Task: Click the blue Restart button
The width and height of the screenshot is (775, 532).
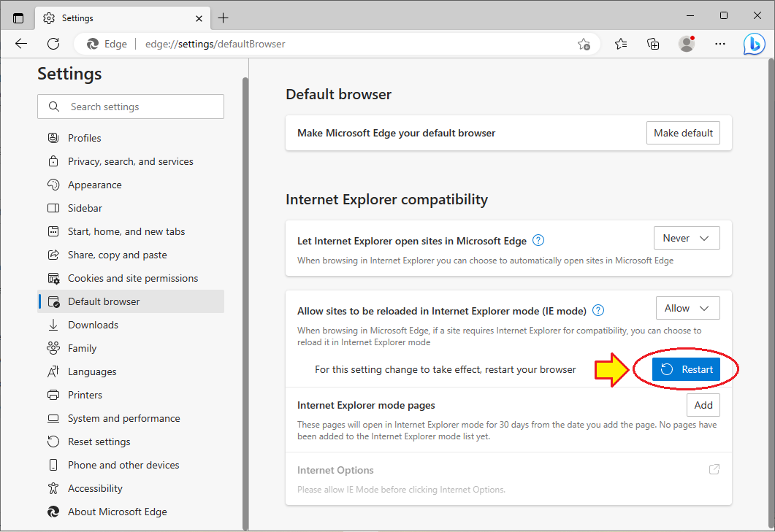Action: (686, 369)
